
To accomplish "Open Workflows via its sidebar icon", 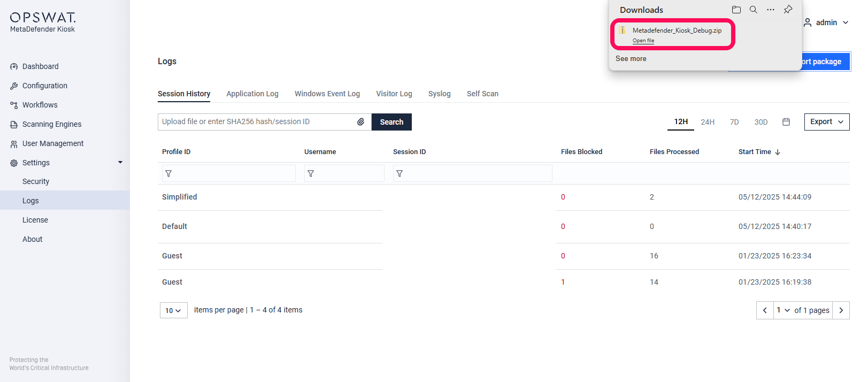I will click(x=14, y=105).
